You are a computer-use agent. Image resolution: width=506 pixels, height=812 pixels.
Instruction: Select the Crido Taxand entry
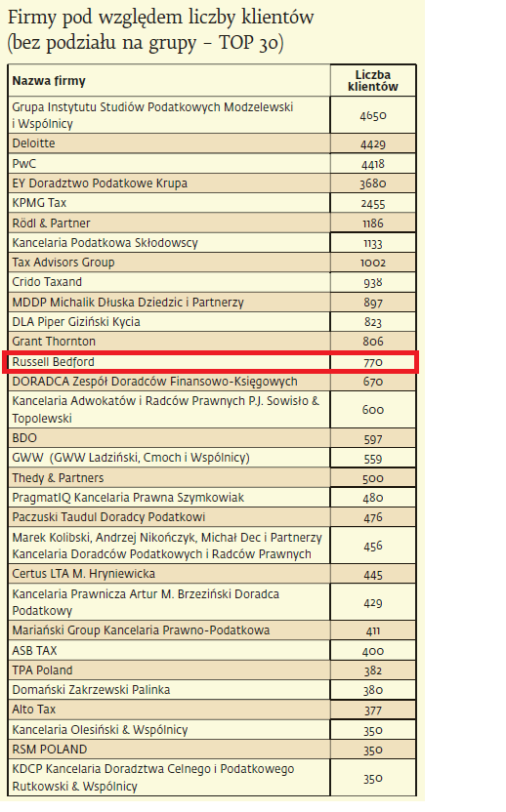(x=47, y=282)
